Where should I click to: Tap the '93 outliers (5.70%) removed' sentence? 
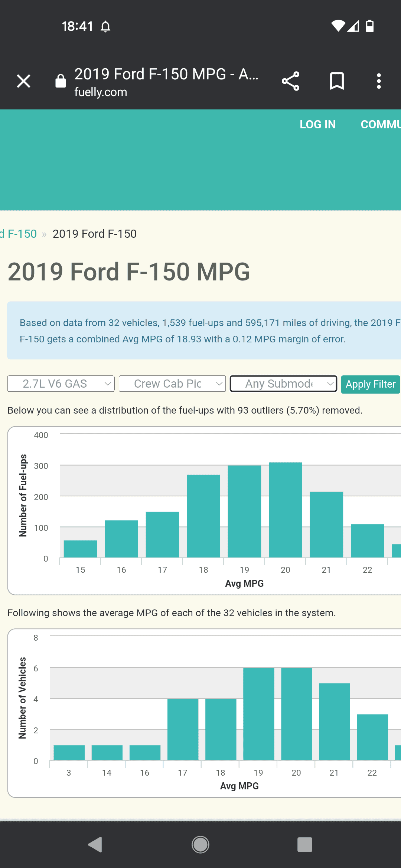[185, 410]
